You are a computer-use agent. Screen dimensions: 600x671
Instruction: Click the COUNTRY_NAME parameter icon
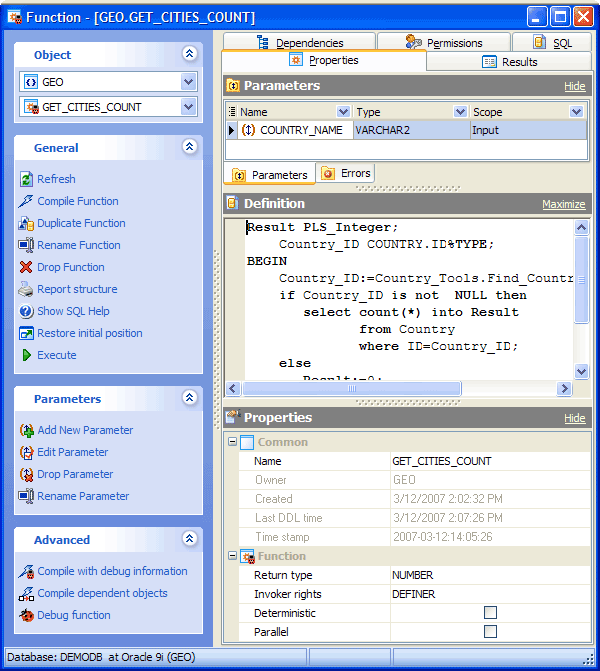point(248,130)
